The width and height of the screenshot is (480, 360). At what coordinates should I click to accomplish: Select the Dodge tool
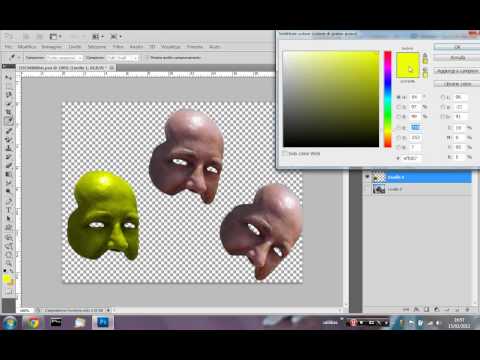point(8,191)
